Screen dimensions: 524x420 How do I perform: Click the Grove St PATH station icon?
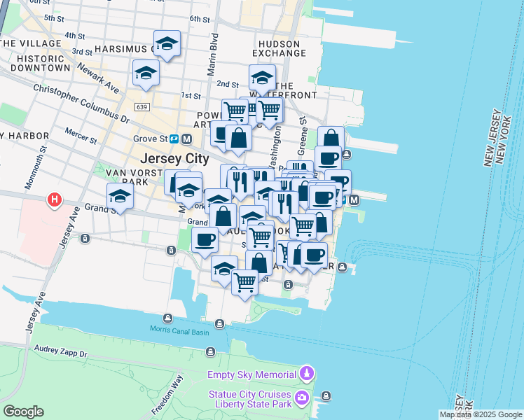[x=174, y=139]
